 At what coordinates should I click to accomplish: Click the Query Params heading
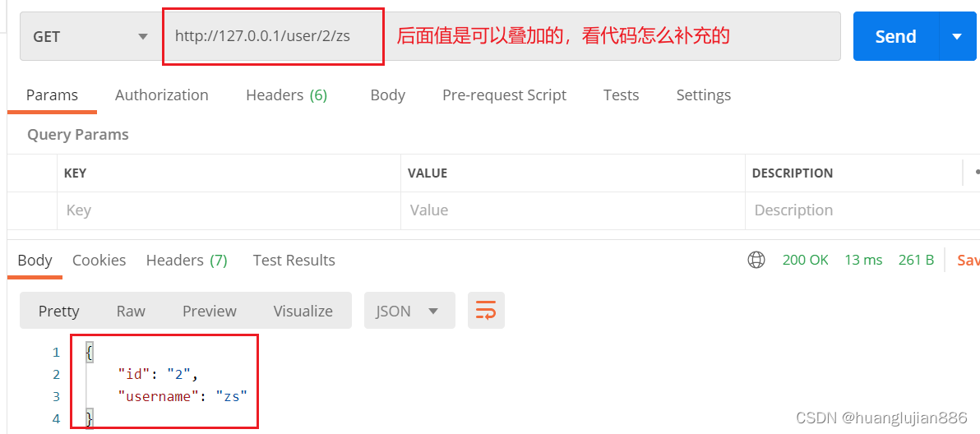pyautogui.click(x=77, y=134)
